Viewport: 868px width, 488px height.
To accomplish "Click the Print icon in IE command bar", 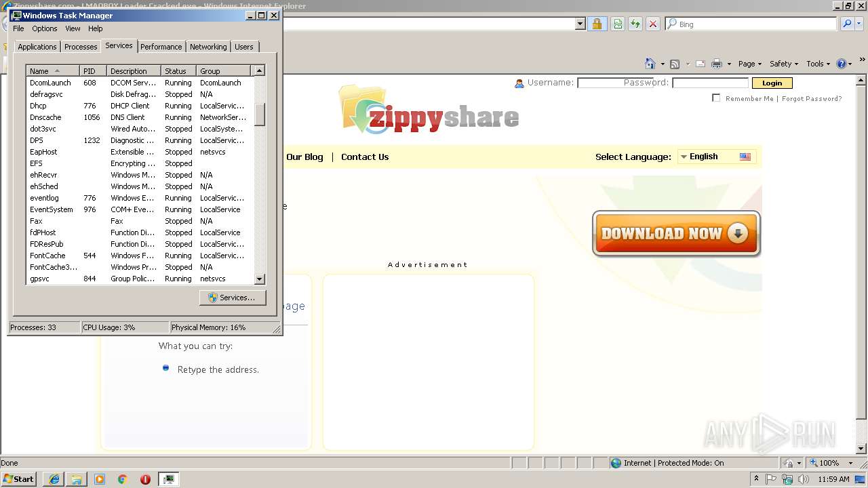I will pos(717,64).
